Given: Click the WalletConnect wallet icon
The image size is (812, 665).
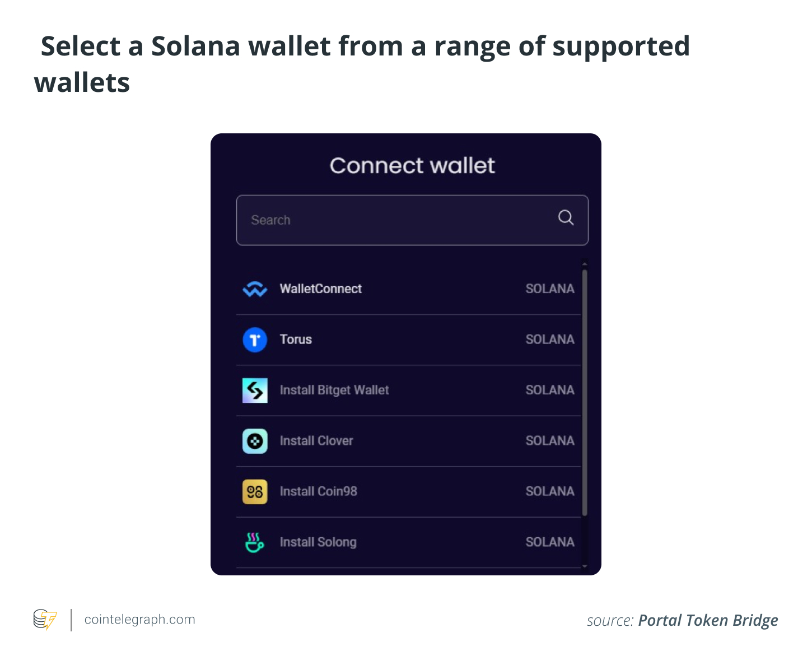Looking at the screenshot, I should [255, 289].
